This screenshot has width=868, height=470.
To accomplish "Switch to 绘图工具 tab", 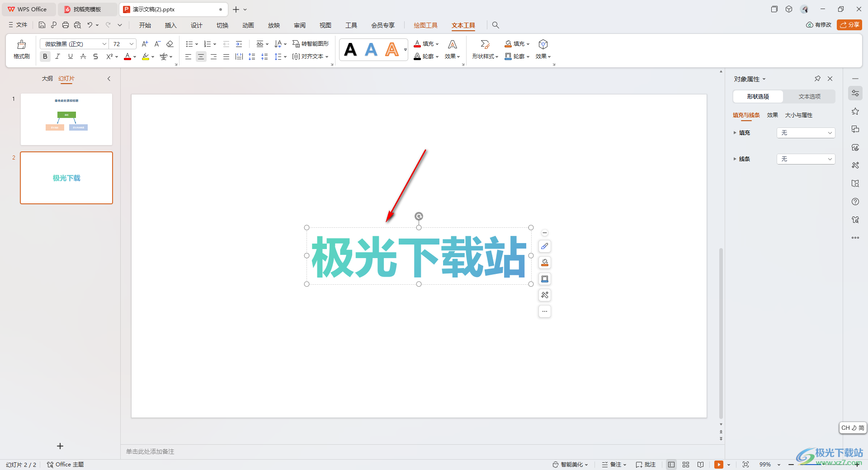I will pos(426,25).
